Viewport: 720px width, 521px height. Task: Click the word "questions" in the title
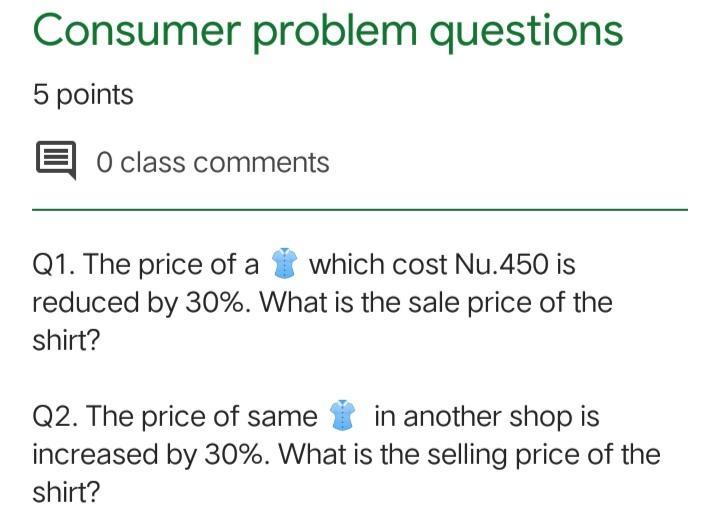pos(526,32)
